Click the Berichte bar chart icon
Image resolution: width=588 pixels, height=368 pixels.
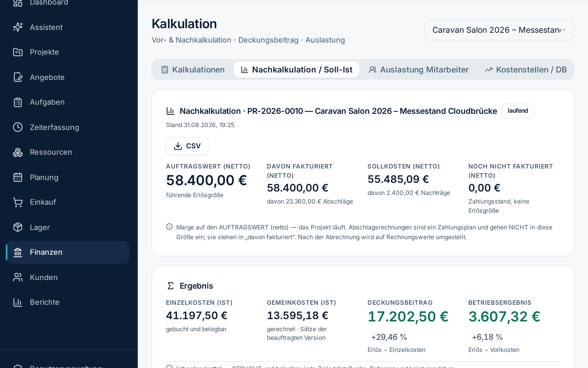click(x=18, y=302)
